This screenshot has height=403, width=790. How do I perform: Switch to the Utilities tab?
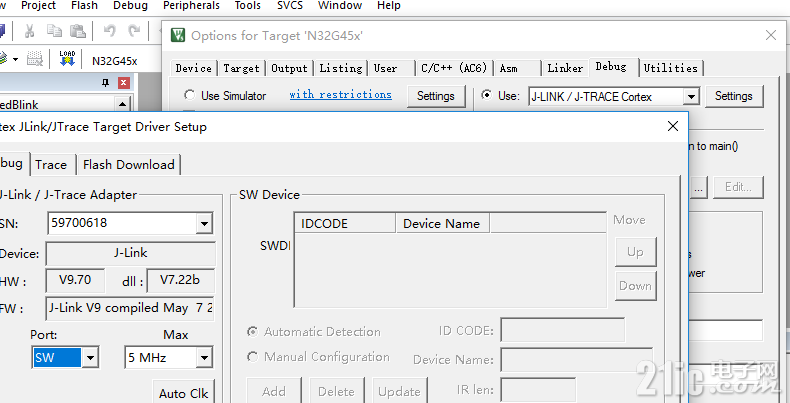tap(671, 68)
